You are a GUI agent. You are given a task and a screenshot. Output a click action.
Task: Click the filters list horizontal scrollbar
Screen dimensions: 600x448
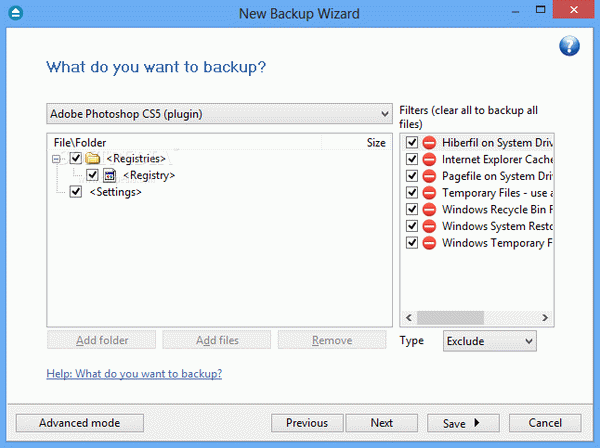478,318
